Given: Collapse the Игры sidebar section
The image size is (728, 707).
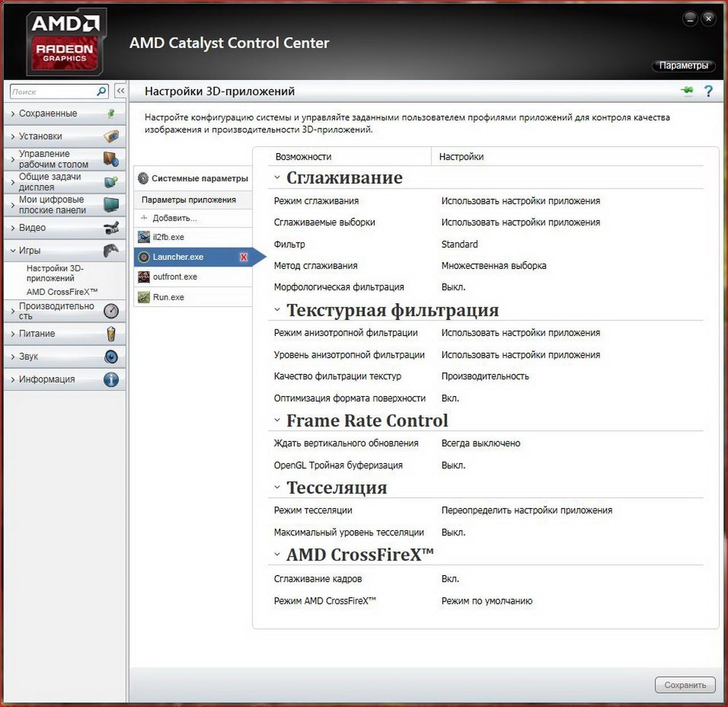Looking at the screenshot, I should 13,250.
